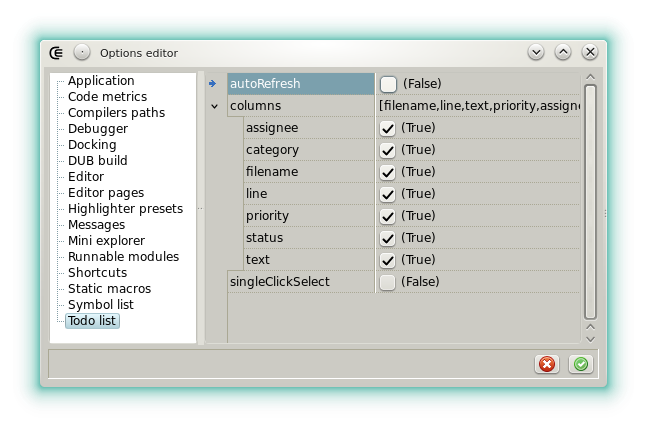The width and height of the screenshot is (647, 427).
Task: Select Highlighter presets category
Action: (125, 209)
